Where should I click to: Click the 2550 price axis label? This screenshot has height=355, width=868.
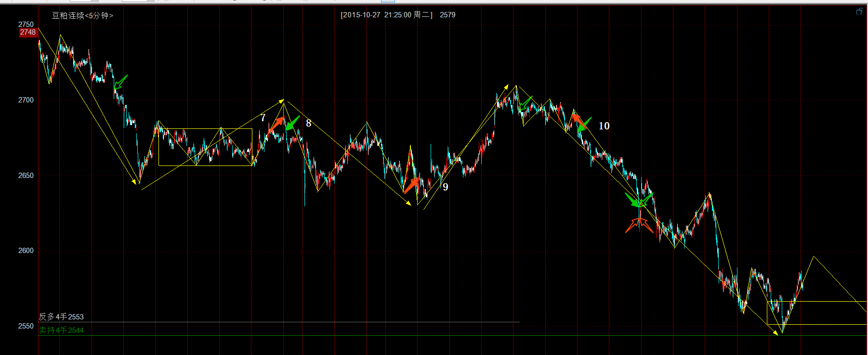26,326
